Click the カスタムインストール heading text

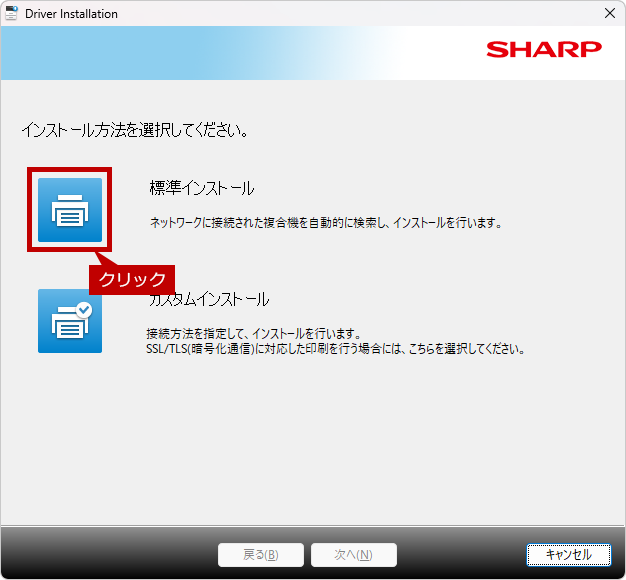209,299
